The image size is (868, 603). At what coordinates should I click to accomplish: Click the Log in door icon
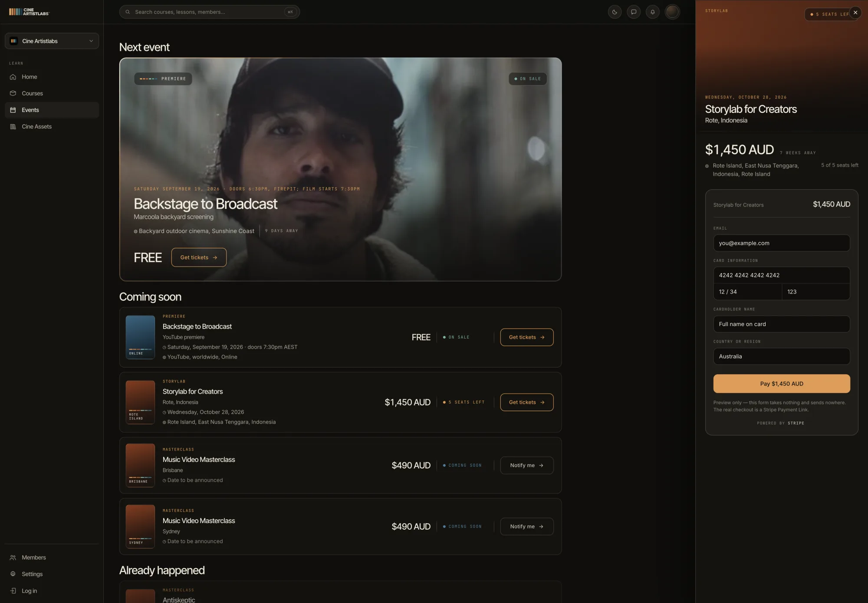pos(13,591)
